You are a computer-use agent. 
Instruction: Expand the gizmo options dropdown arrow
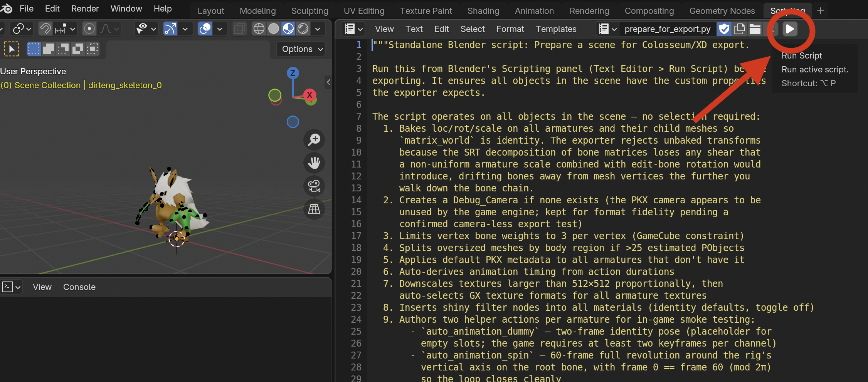185,28
